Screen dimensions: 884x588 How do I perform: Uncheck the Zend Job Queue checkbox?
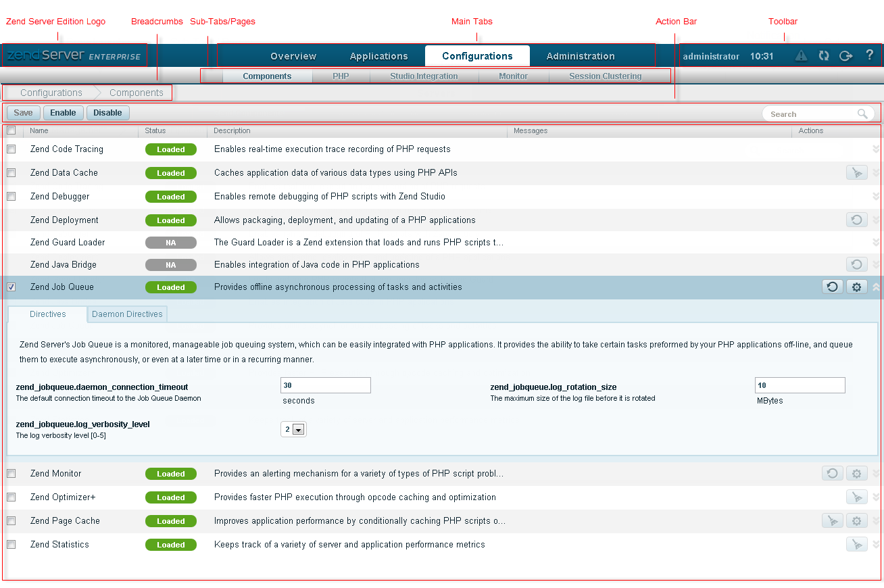pyautogui.click(x=11, y=287)
